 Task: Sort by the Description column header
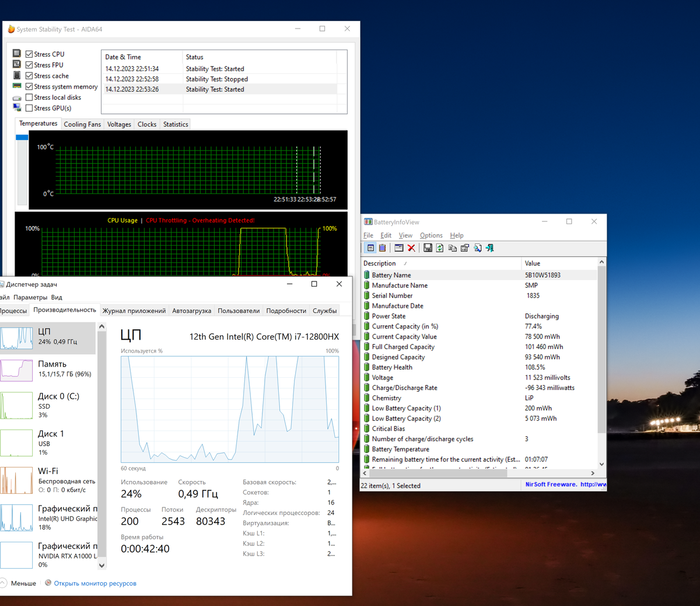click(x=442, y=263)
